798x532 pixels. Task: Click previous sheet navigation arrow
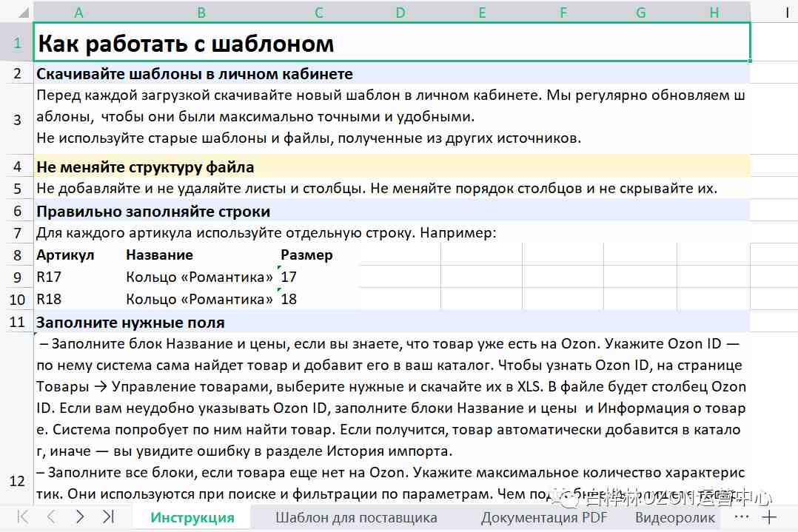tap(51, 516)
